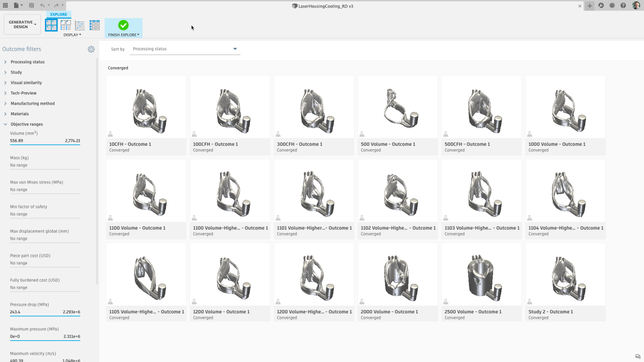Click the Save icon in the title bar

(x=31, y=5)
